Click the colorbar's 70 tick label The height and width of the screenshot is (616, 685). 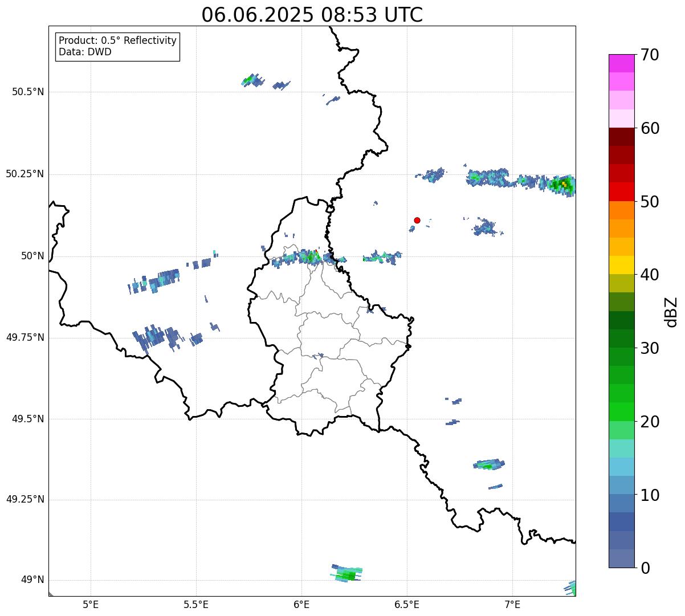pyautogui.click(x=650, y=55)
